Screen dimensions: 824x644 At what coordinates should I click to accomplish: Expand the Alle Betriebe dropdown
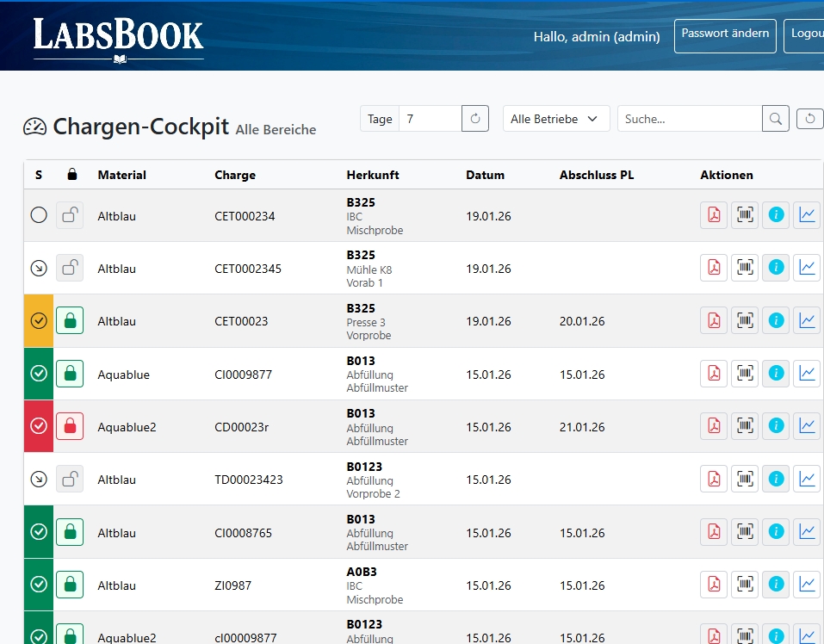point(555,119)
